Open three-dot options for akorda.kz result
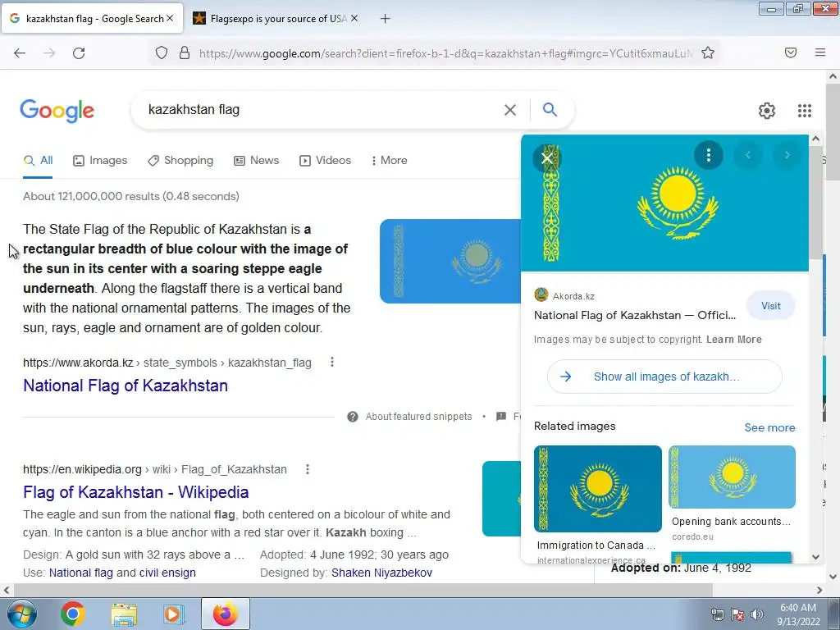This screenshot has width=840, height=630. point(332,362)
